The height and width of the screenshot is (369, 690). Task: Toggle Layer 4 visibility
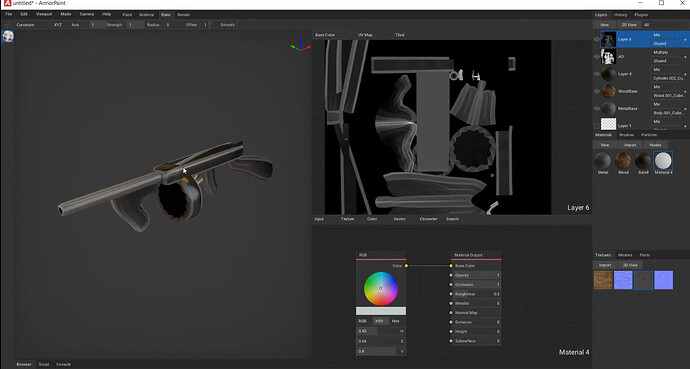tap(597, 74)
